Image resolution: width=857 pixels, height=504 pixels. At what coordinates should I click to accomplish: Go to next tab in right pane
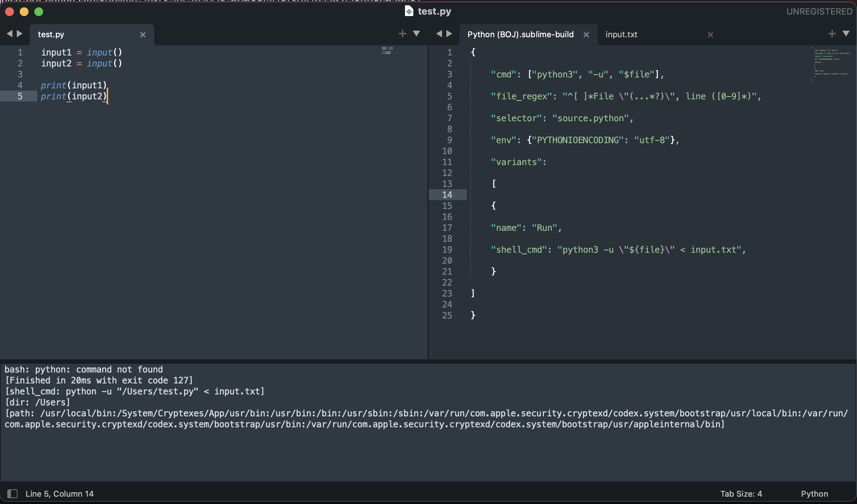[449, 34]
